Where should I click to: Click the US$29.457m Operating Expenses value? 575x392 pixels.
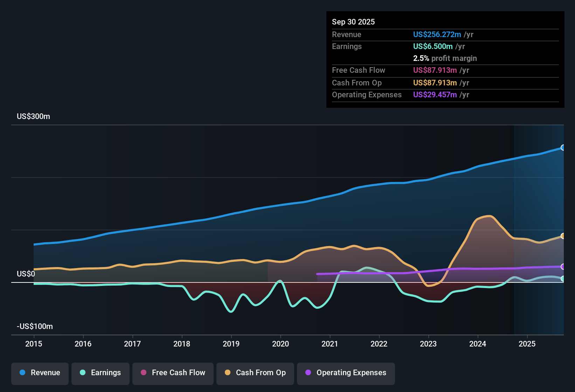tap(435, 94)
